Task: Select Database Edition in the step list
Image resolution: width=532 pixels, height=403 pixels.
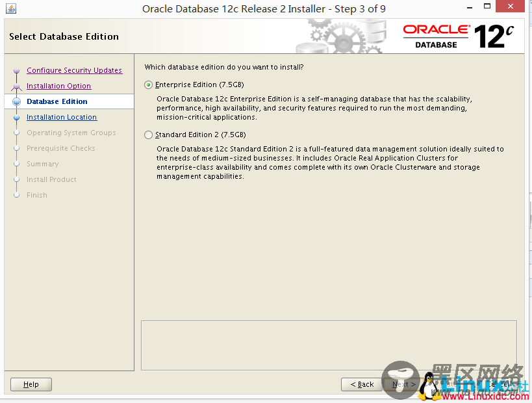Action: coord(57,101)
